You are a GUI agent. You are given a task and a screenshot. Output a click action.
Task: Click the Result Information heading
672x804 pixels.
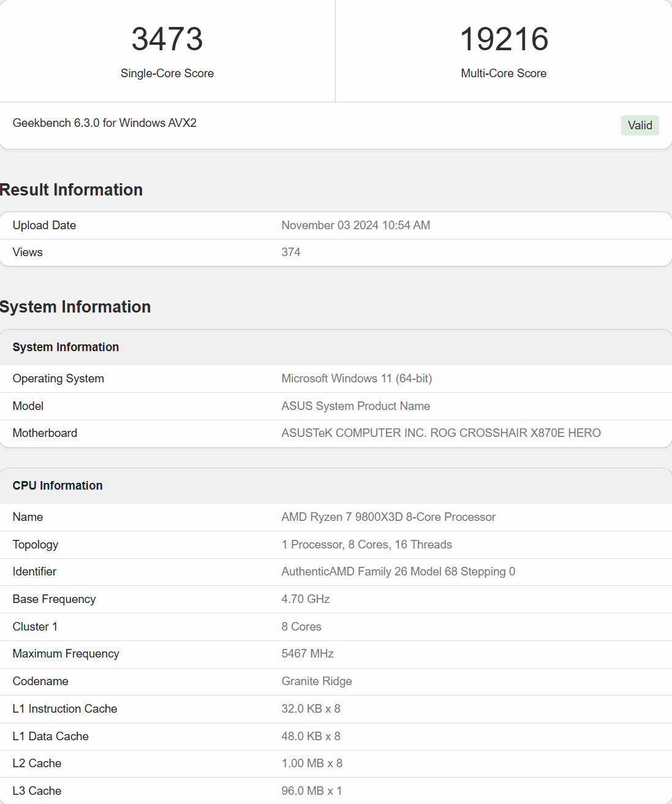click(72, 190)
